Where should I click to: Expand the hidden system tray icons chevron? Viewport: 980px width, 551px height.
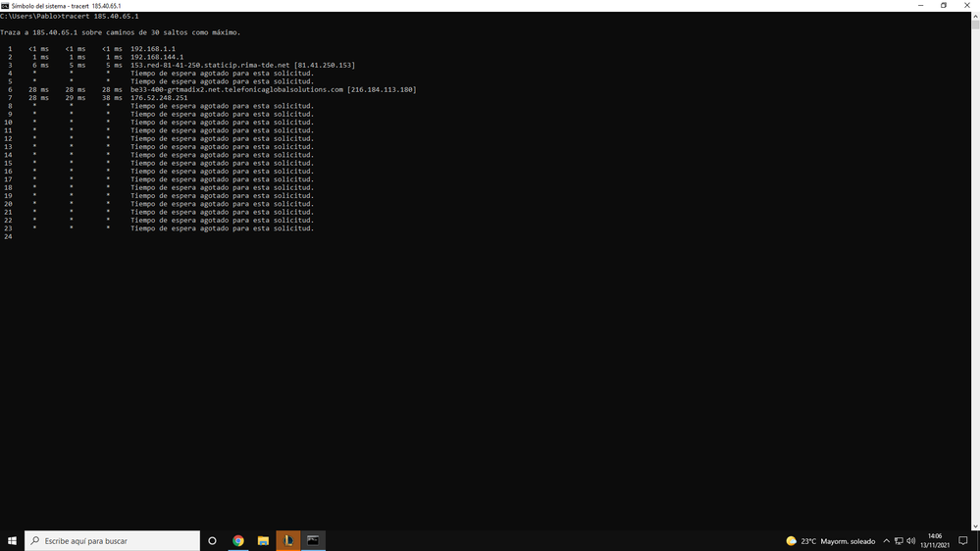886,541
